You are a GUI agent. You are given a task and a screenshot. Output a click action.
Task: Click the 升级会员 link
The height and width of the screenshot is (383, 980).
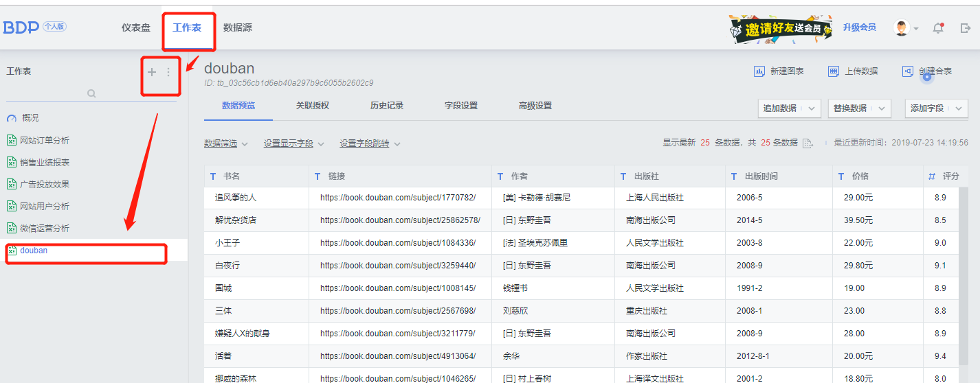[x=860, y=27]
